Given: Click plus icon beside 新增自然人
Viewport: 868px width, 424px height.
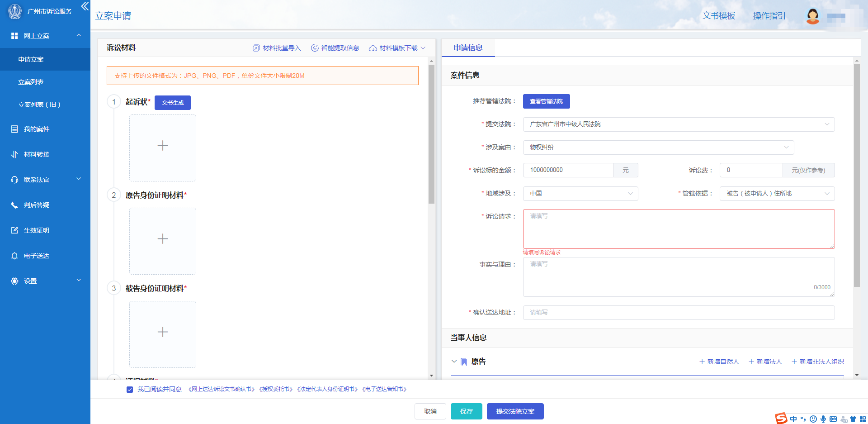Looking at the screenshot, I should click(702, 362).
